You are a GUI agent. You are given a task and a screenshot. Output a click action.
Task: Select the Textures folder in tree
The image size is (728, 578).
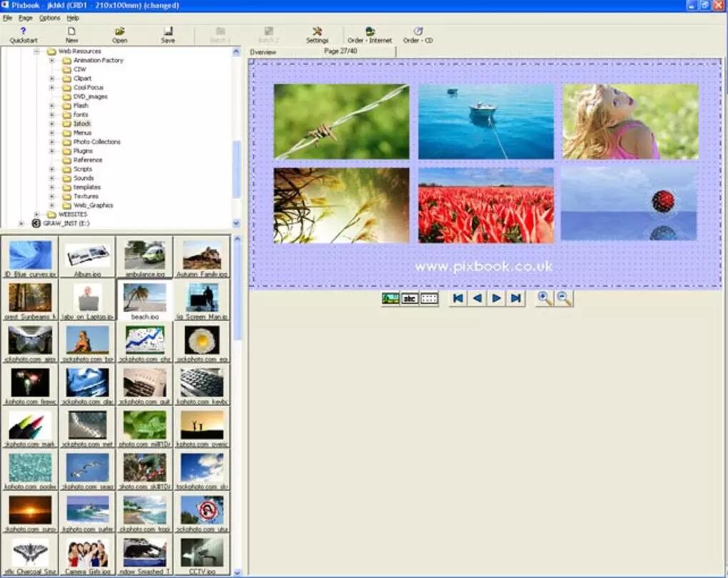(x=86, y=196)
